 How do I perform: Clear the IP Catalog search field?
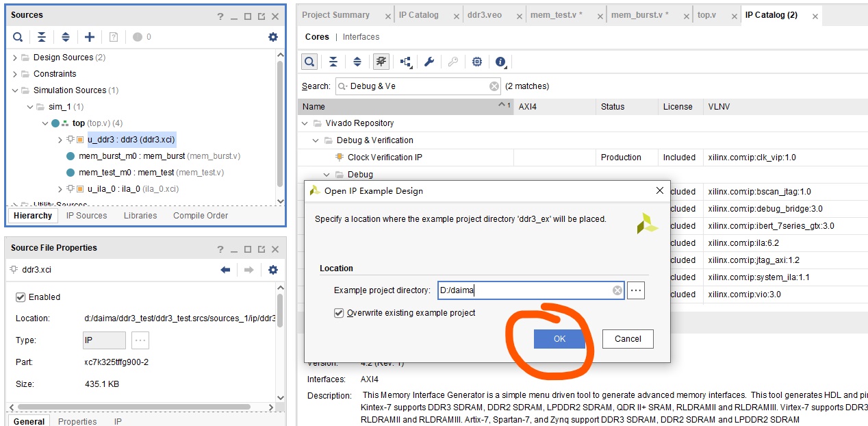tap(494, 86)
